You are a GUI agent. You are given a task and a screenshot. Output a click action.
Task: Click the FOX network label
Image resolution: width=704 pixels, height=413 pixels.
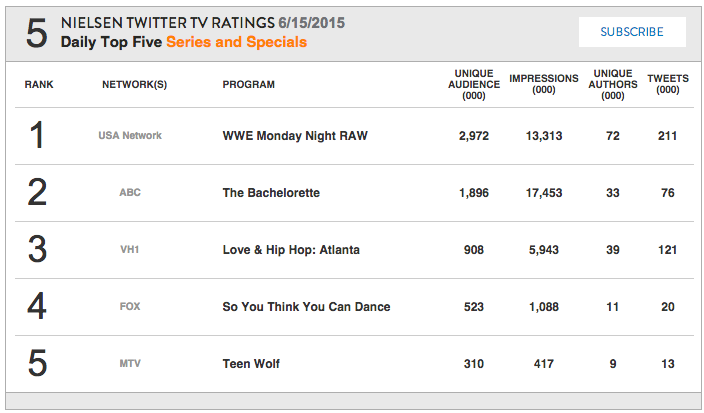click(130, 307)
